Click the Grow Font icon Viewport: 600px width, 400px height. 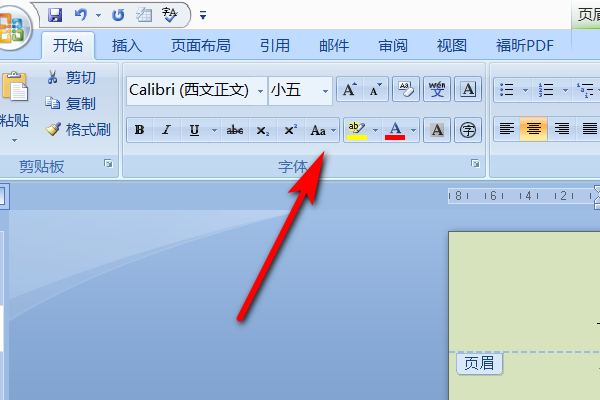(x=350, y=90)
